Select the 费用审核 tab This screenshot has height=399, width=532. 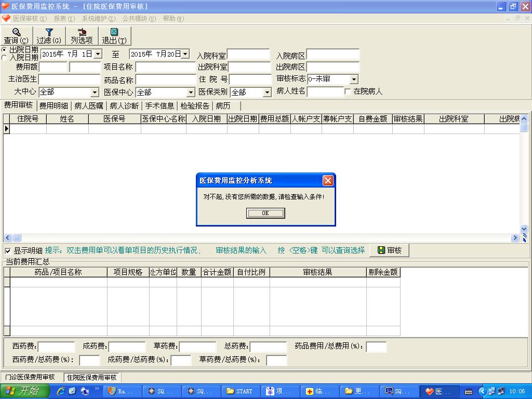coord(18,105)
